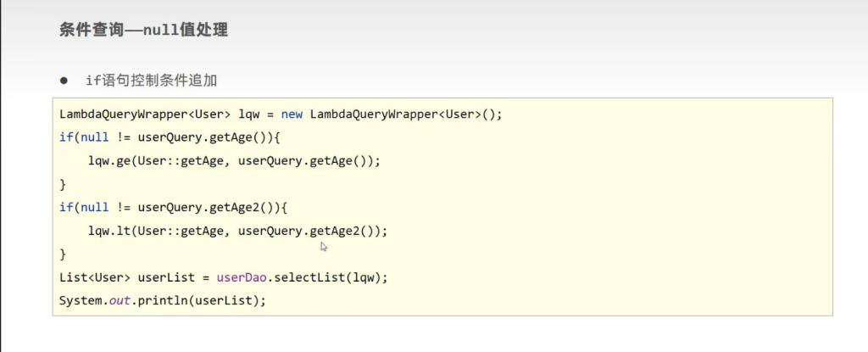Screen dimensions: 868x352
Task: Click the 'if' keyword checking userQuery.getAge()
Action: (x=65, y=137)
